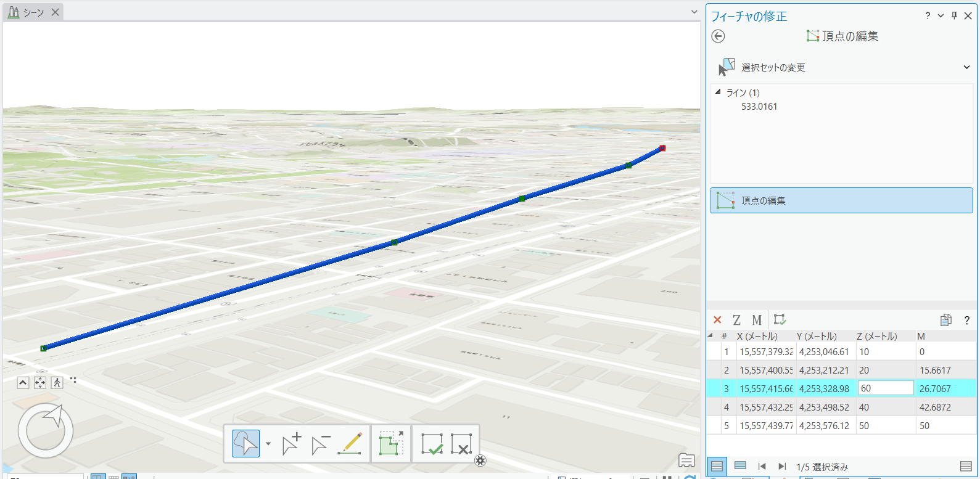980x479 pixels.
Task: Open the selection tool dropdown arrow
Action: [x=268, y=444]
